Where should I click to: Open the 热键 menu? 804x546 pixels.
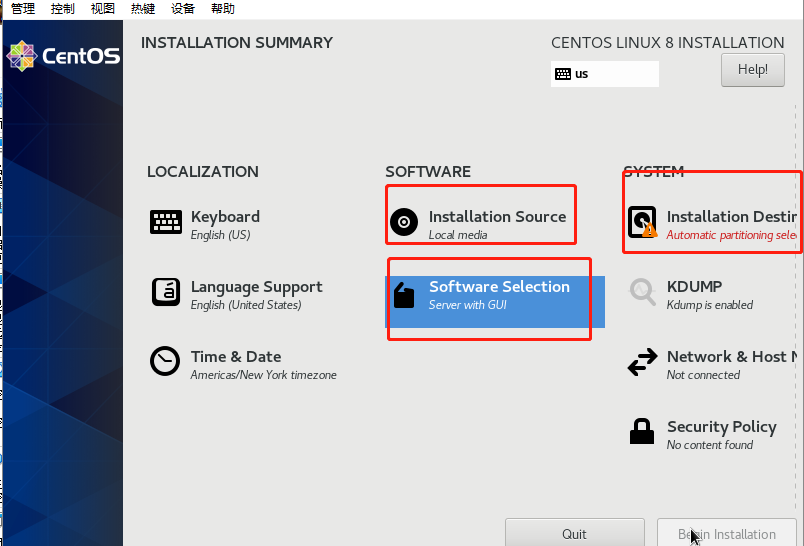(143, 9)
